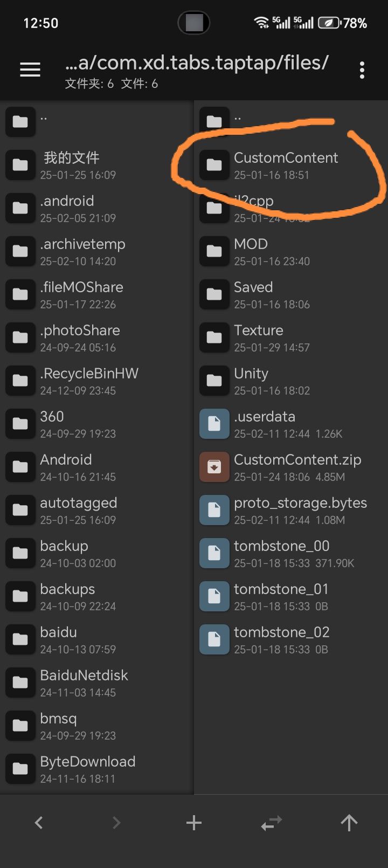Tap the plus icon to create new file
This screenshot has width=388, height=868.
[x=193, y=822]
